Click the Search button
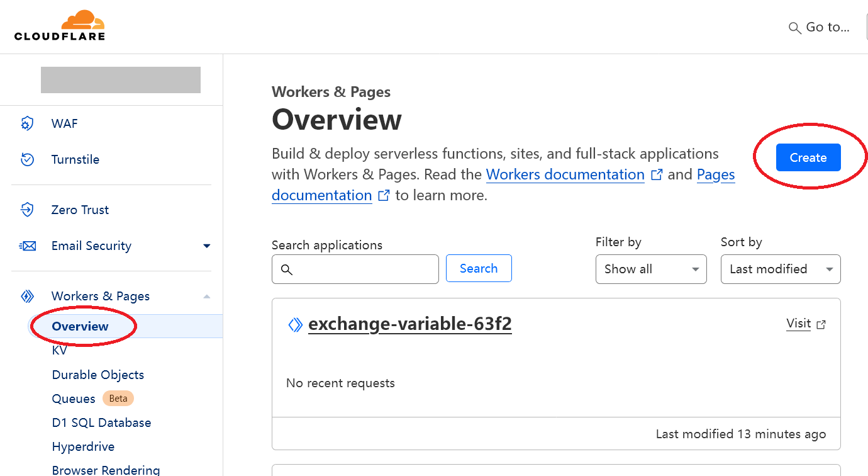The image size is (868, 476). pos(479,268)
